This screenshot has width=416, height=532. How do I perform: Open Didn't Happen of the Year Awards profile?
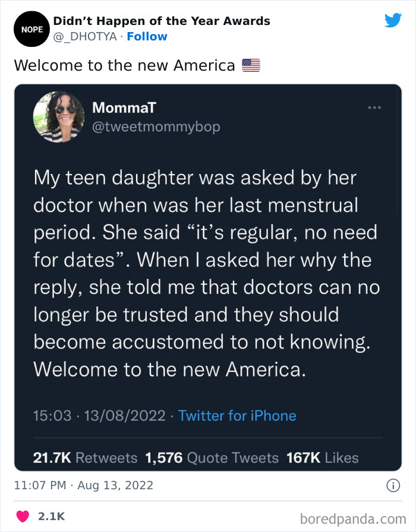[x=162, y=21]
